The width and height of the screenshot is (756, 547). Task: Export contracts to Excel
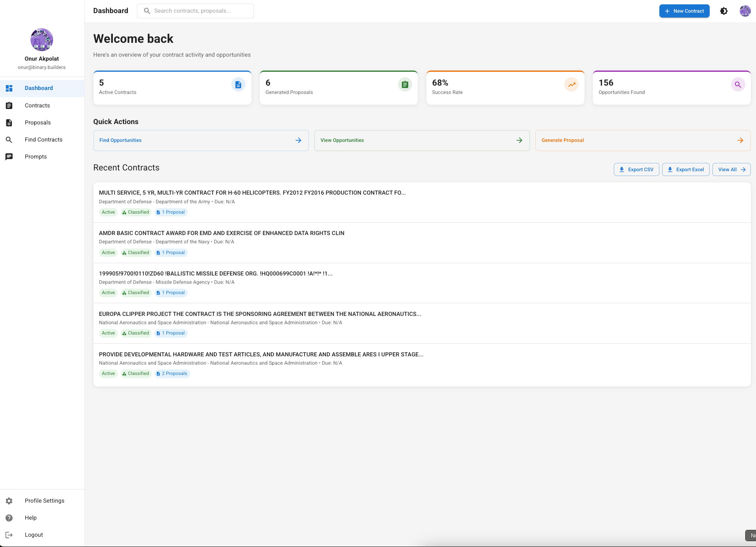(686, 169)
